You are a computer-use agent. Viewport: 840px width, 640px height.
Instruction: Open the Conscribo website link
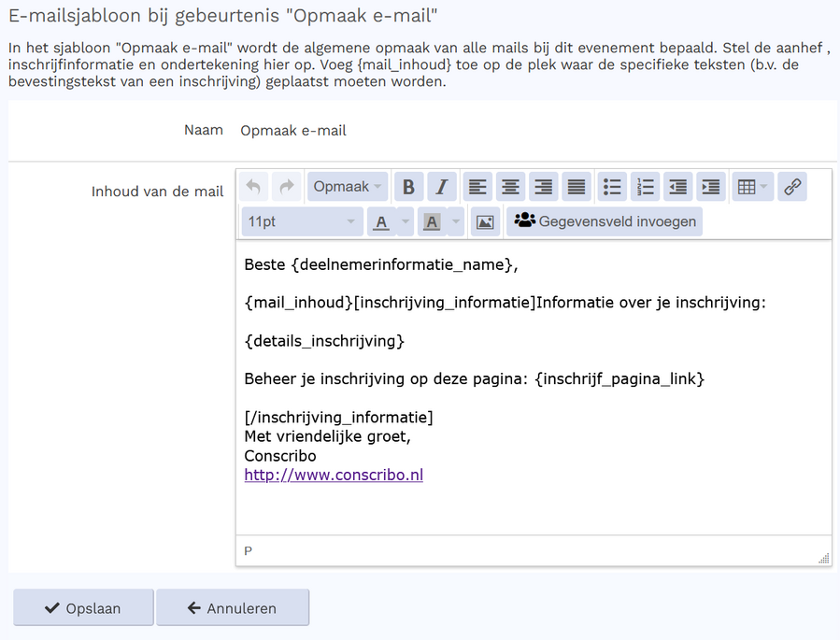(x=333, y=475)
